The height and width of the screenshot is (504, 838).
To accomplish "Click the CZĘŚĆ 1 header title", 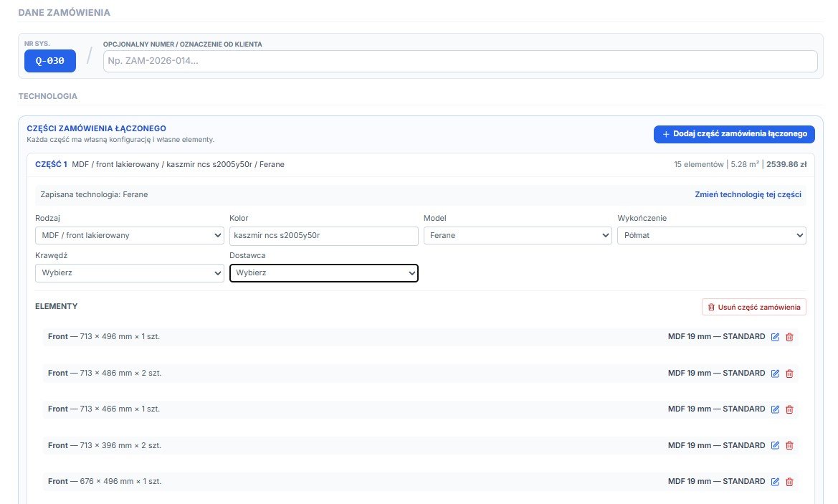I will pos(52,165).
